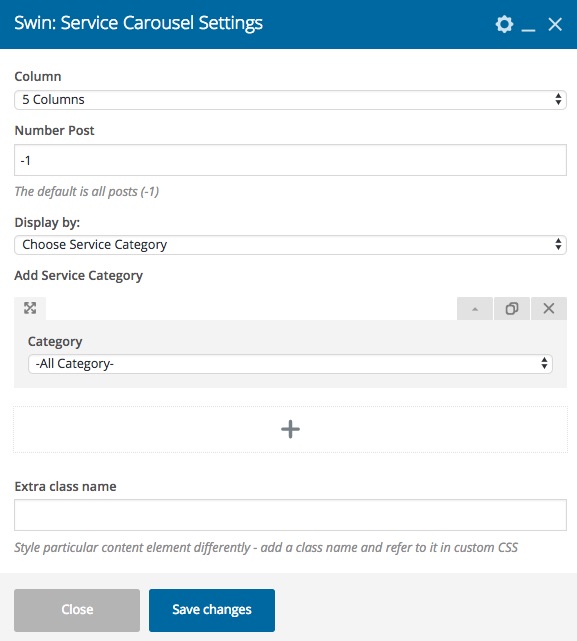Open the Column dropdown showing 5 Columns

pyautogui.click(x=290, y=100)
